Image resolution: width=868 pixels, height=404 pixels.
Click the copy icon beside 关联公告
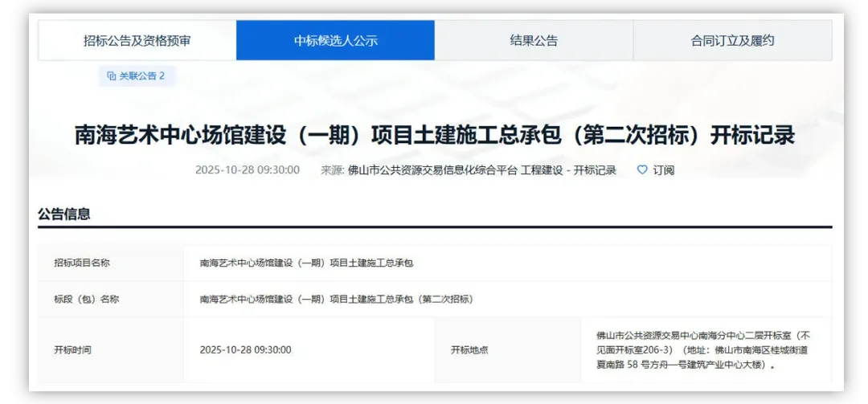point(111,75)
